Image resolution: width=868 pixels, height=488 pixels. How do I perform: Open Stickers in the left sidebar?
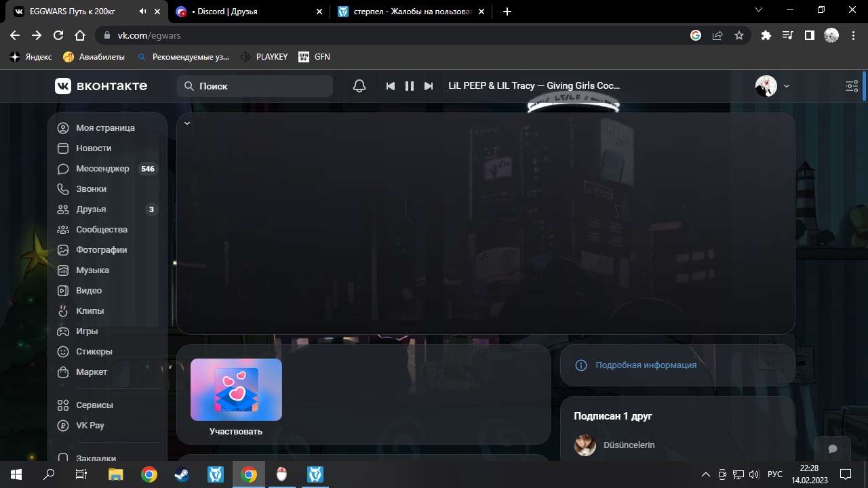(x=94, y=352)
